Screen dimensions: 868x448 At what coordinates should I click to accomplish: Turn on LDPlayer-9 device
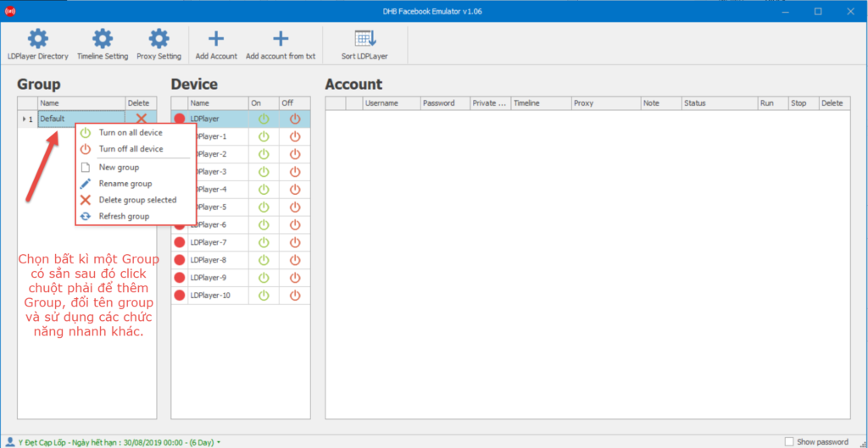tap(264, 278)
